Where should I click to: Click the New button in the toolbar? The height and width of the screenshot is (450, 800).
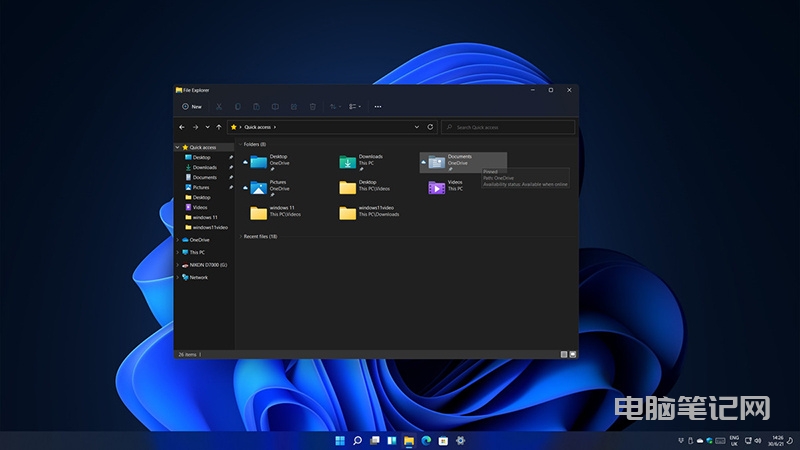(192, 107)
